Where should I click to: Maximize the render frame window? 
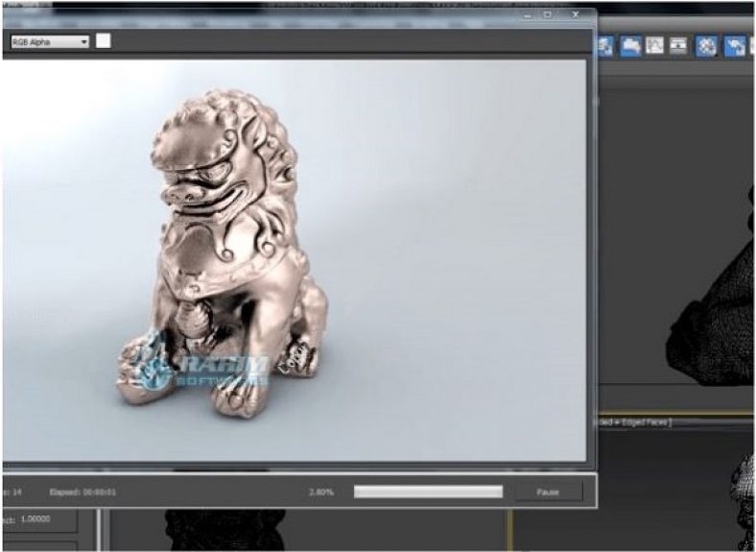(x=548, y=15)
